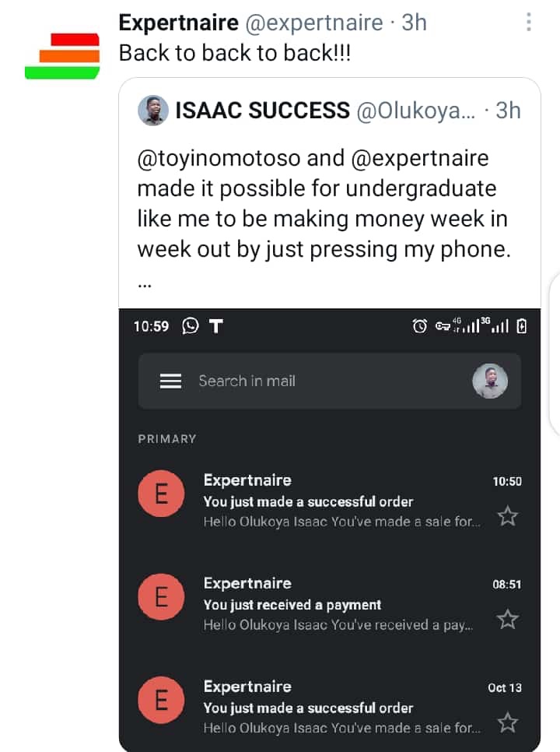The height and width of the screenshot is (752, 560).
Task: Click sender icon of 10:50 email
Action: pyautogui.click(x=161, y=495)
